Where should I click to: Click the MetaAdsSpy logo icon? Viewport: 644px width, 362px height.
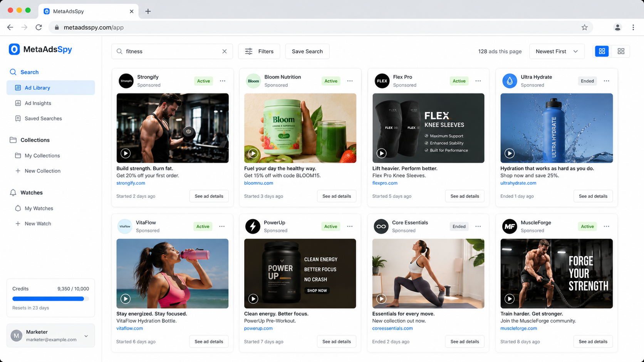click(14, 49)
